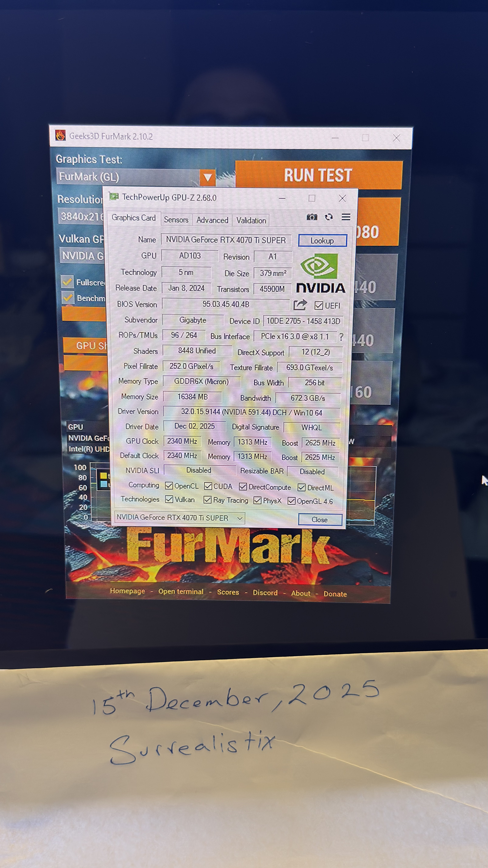Toggle the UEFI checkbox
Image resolution: width=488 pixels, height=868 pixels.
[319, 306]
